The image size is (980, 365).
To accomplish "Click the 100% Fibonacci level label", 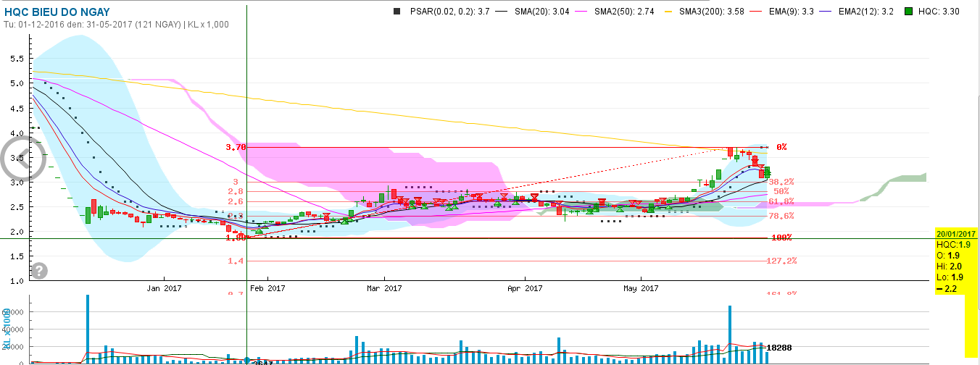I will (x=781, y=238).
